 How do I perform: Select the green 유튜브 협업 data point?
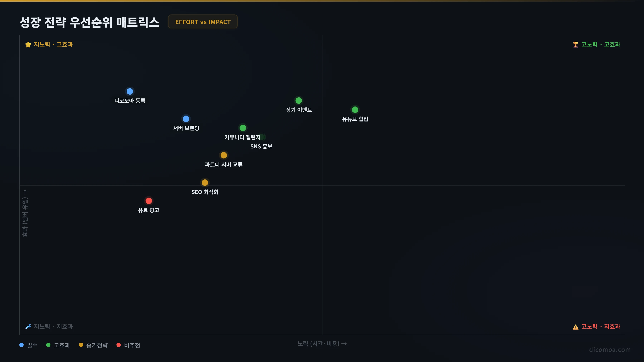pyautogui.click(x=355, y=110)
